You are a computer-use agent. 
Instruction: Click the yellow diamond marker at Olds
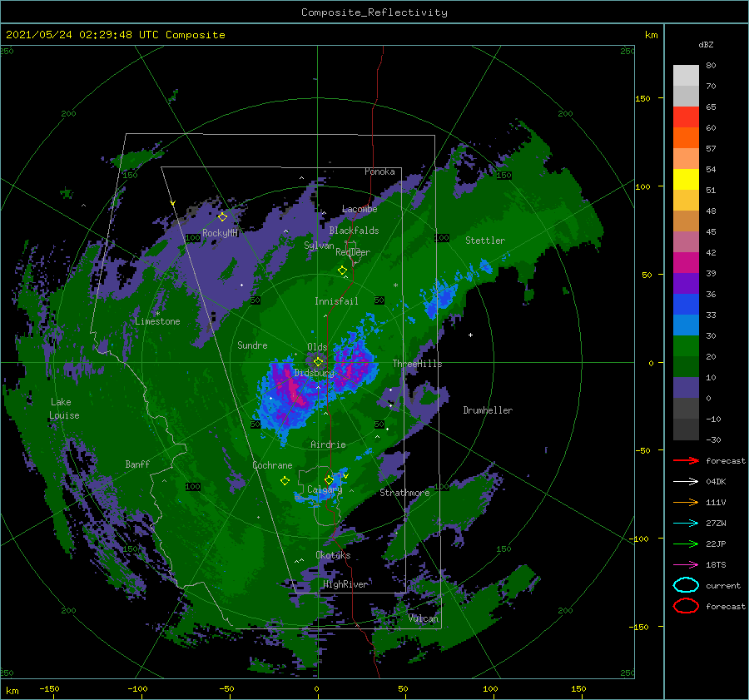(318, 362)
